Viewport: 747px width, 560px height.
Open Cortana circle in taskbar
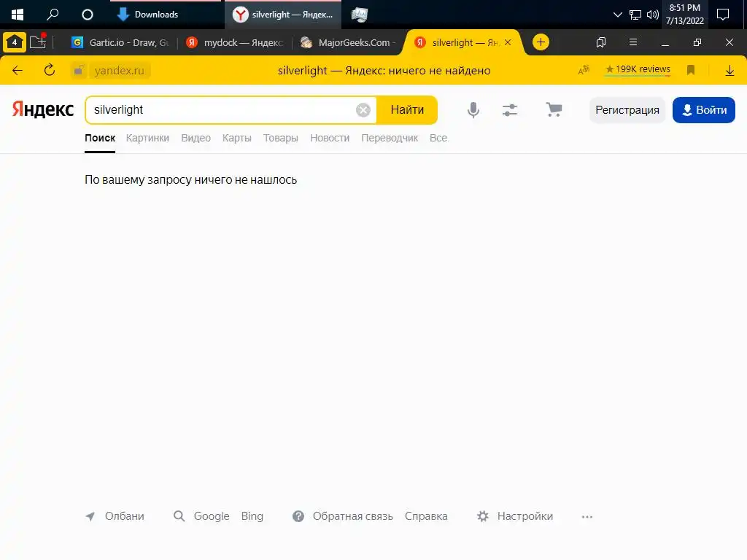(88, 15)
